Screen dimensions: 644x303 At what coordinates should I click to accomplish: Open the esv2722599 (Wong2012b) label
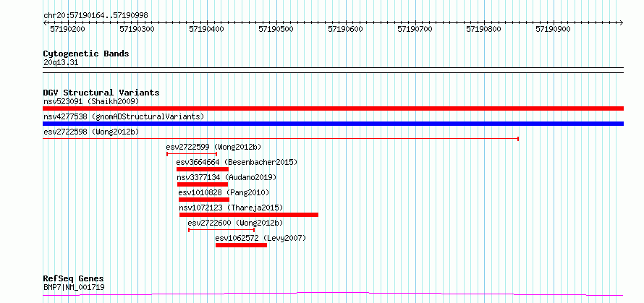click(x=213, y=147)
